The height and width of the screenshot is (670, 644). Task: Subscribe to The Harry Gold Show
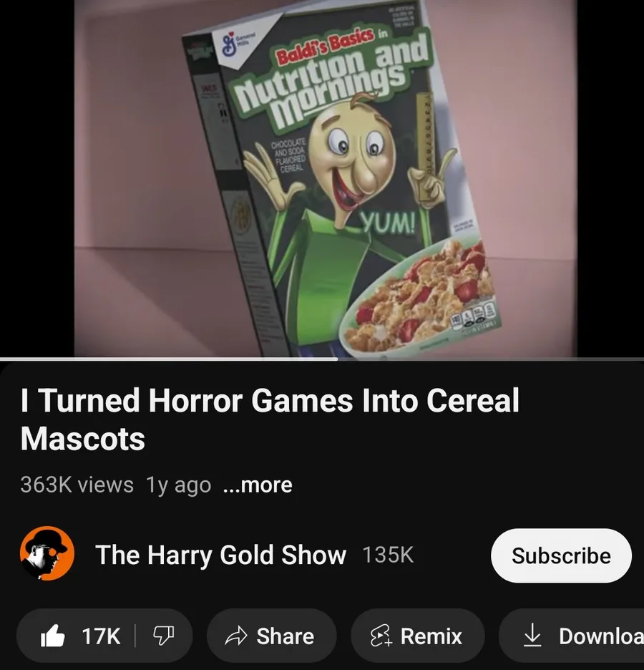click(561, 555)
